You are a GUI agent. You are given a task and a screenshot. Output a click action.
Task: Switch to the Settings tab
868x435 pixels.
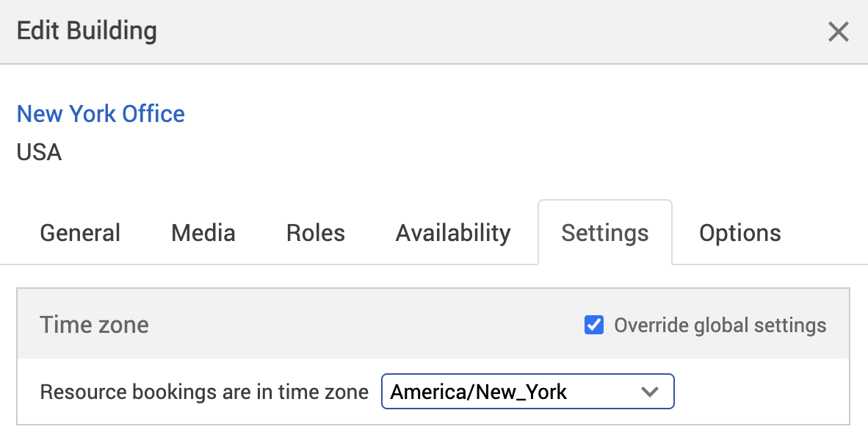click(604, 232)
